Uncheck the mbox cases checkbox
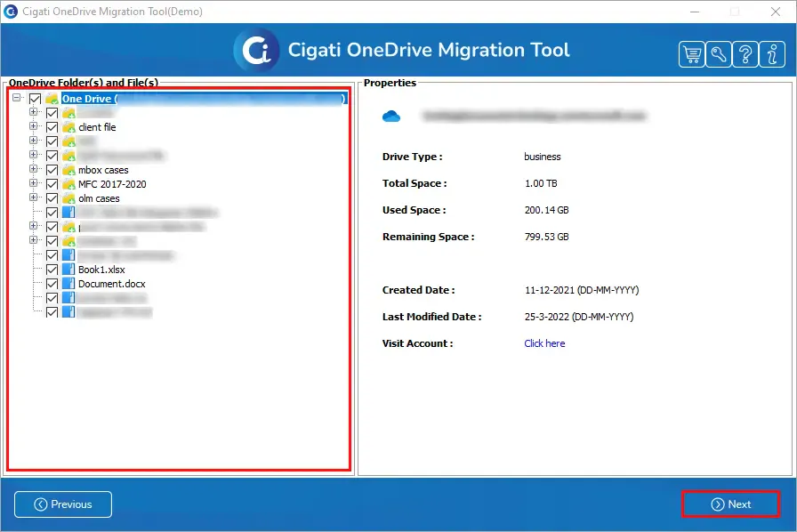The width and height of the screenshot is (797, 532). coord(52,170)
